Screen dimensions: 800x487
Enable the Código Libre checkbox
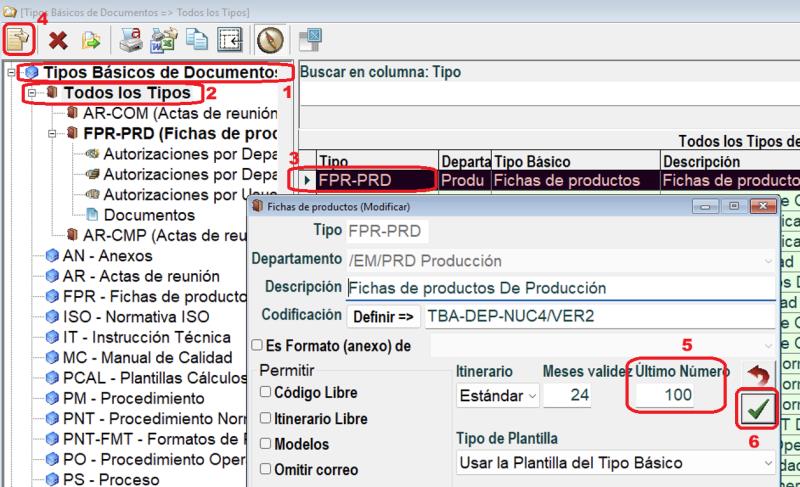(x=266, y=392)
